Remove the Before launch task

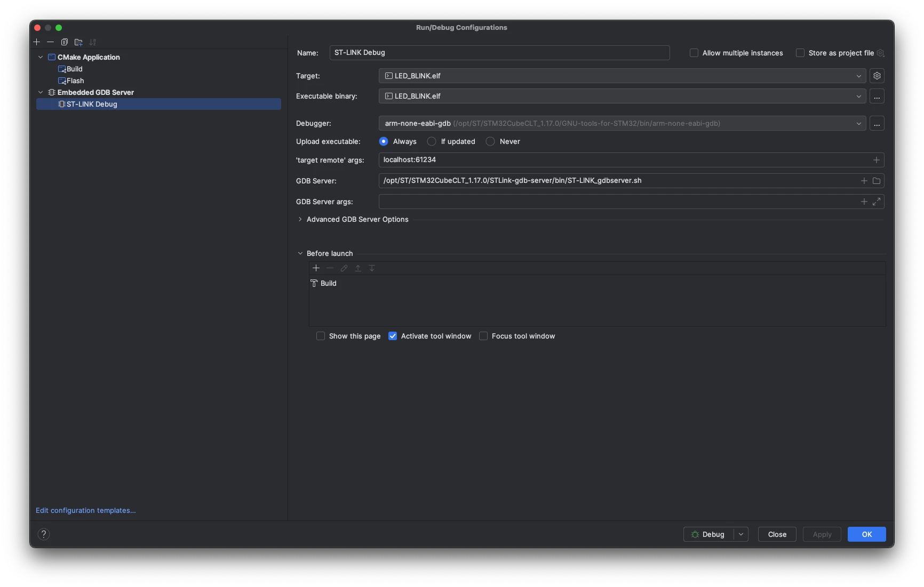330,268
